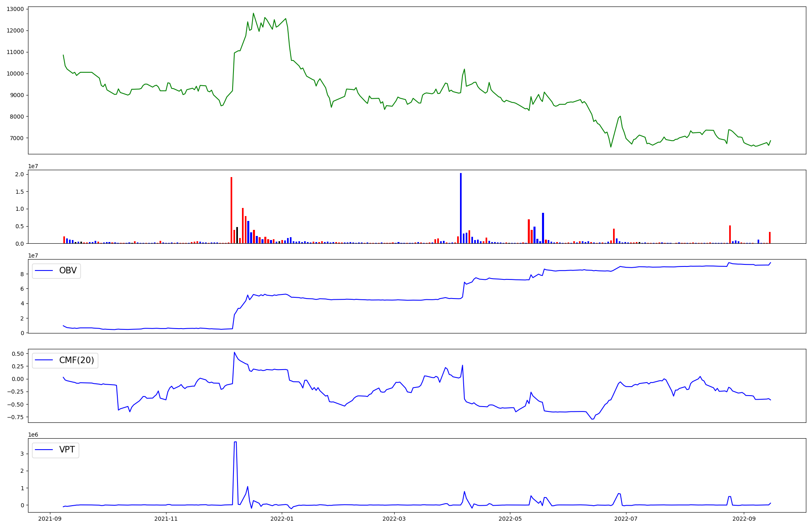Click the 1e7 exponent above volume chart
This screenshot has width=812, height=528.
point(33,166)
